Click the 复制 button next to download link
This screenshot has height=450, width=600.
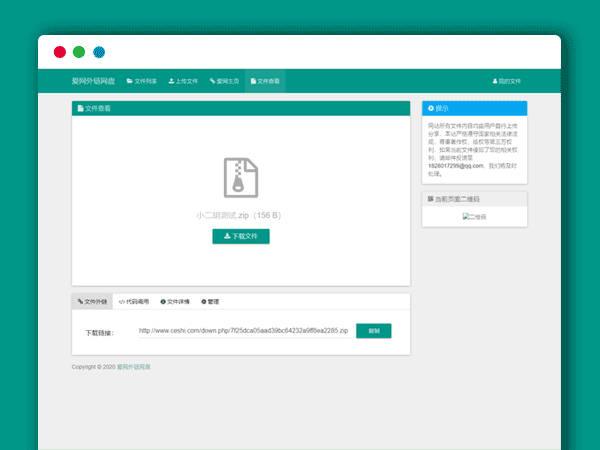click(373, 330)
